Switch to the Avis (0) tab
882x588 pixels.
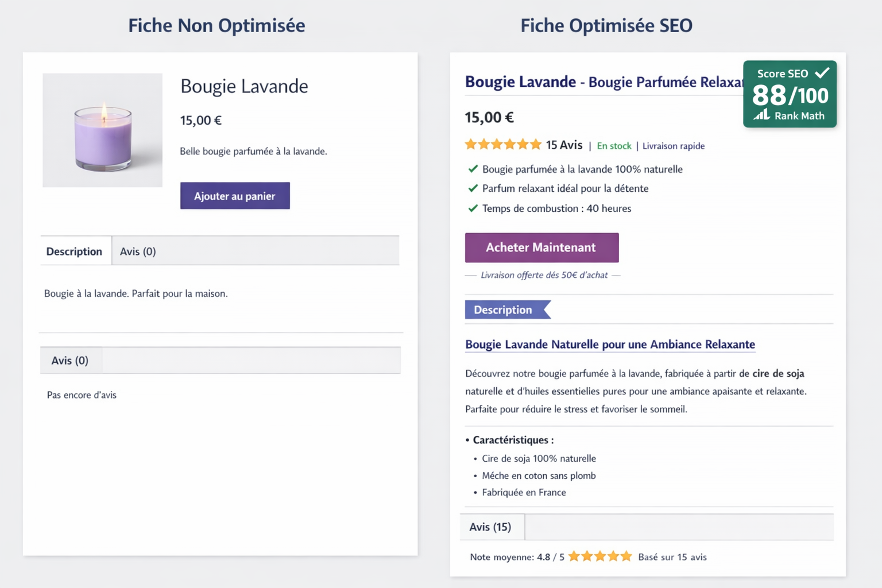pyautogui.click(x=138, y=251)
